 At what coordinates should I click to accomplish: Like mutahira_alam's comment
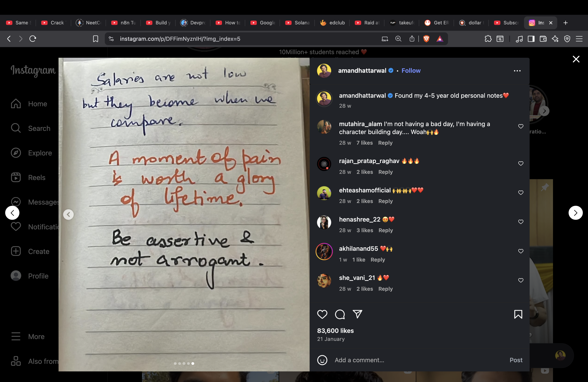pyautogui.click(x=521, y=126)
